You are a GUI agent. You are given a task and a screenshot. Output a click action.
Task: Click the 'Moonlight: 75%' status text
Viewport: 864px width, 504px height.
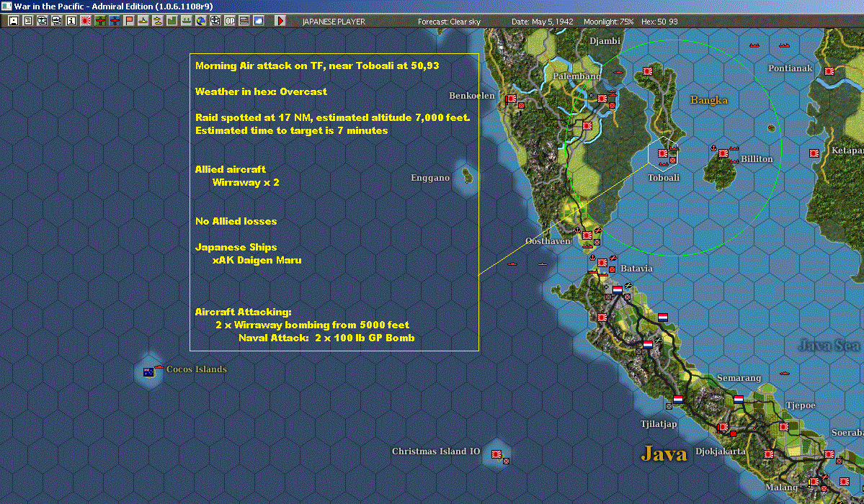pyautogui.click(x=608, y=22)
